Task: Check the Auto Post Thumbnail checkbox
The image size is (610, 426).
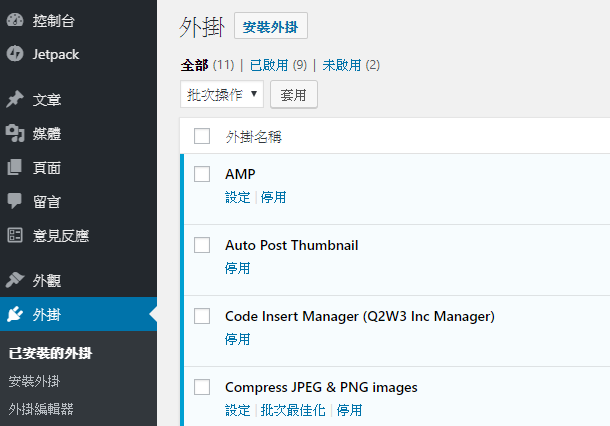Action: click(202, 245)
